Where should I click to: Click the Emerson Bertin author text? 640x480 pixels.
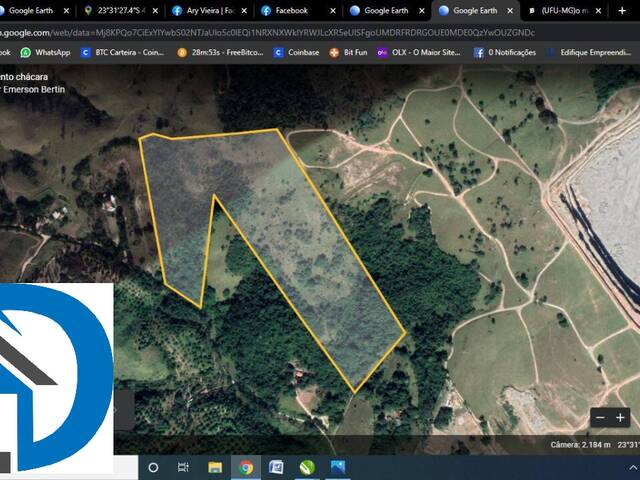(x=34, y=89)
